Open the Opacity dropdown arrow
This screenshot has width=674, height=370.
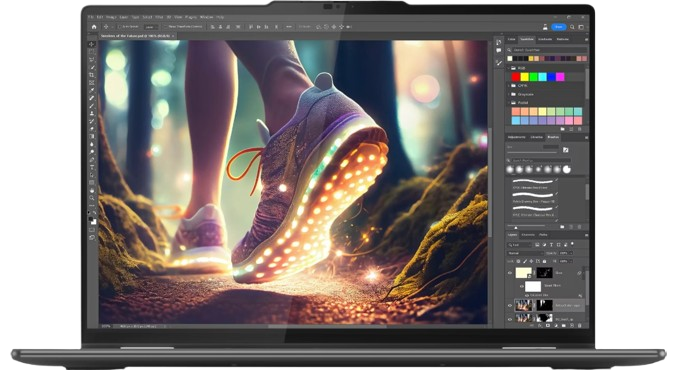point(571,253)
